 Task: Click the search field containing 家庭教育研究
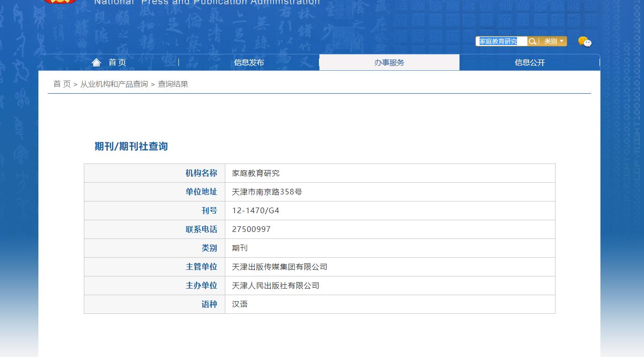pos(501,41)
